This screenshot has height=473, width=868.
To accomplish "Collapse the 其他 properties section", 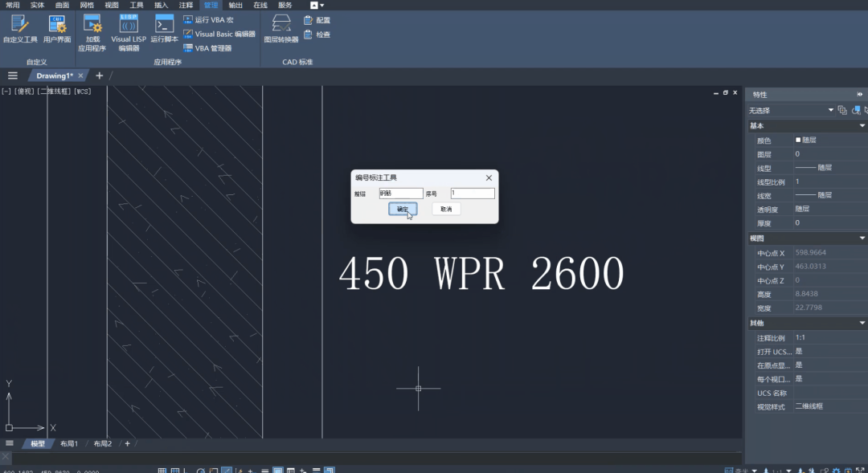I will coord(862,323).
